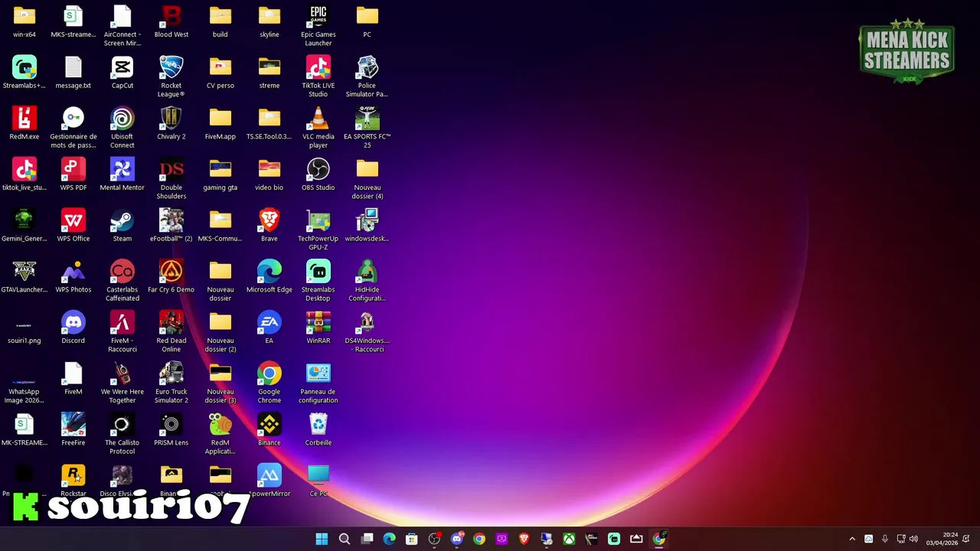The width and height of the screenshot is (980, 551).
Task: Select the PRISM Lens desktop icon
Action: click(x=171, y=429)
